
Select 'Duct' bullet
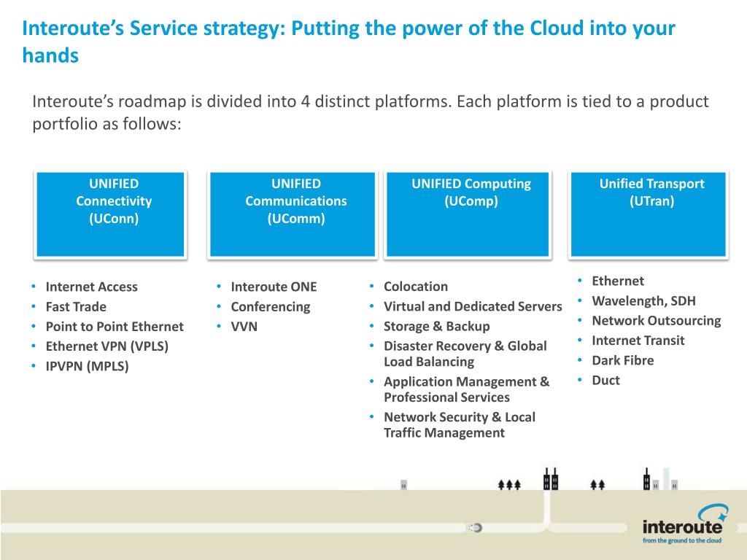pos(605,381)
